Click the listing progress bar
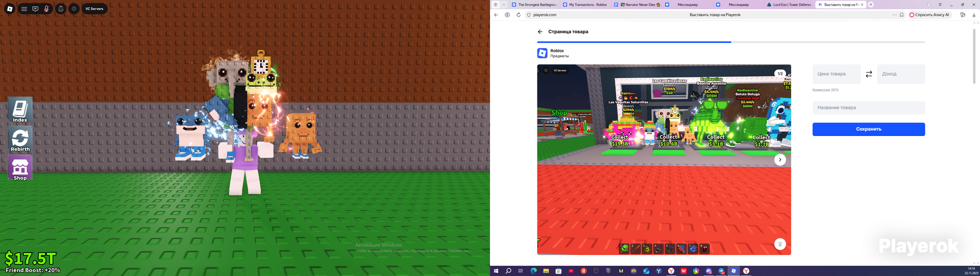The height and width of the screenshot is (276, 980). 731,42
